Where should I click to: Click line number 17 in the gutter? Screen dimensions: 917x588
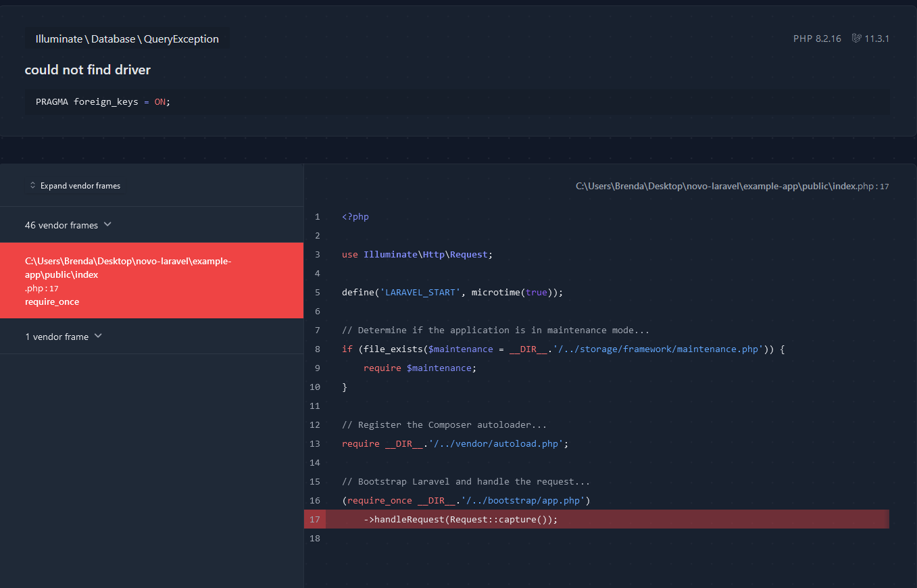pyautogui.click(x=315, y=519)
